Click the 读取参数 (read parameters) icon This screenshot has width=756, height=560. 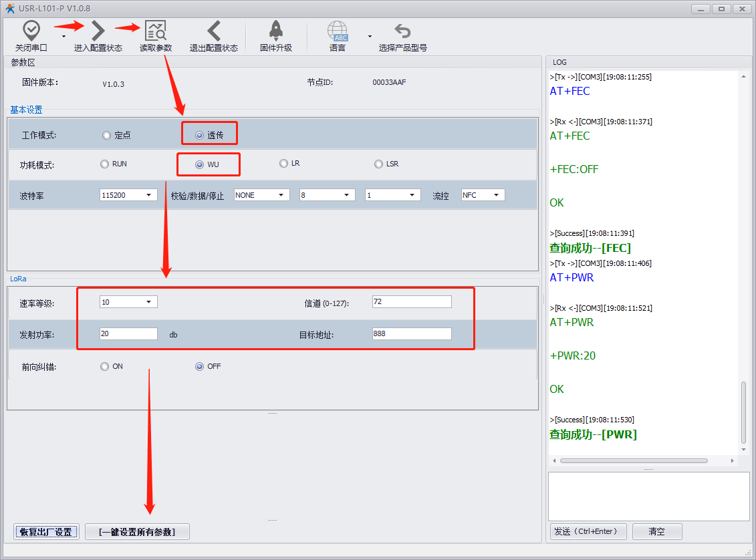(156, 31)
